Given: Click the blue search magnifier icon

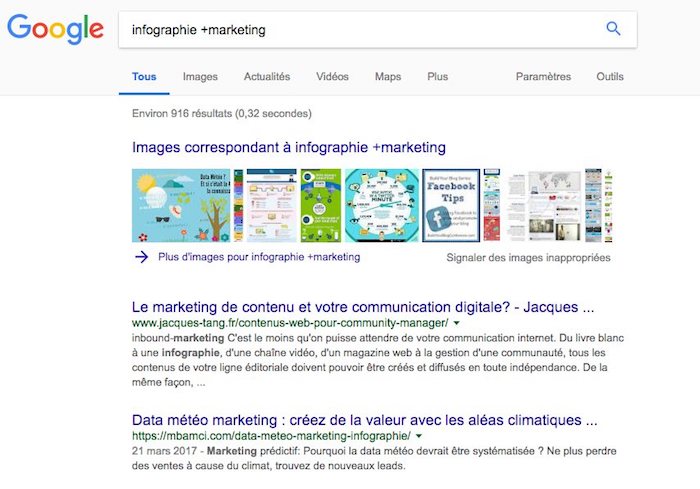Looking at the screenshot, I should [613, 29].
